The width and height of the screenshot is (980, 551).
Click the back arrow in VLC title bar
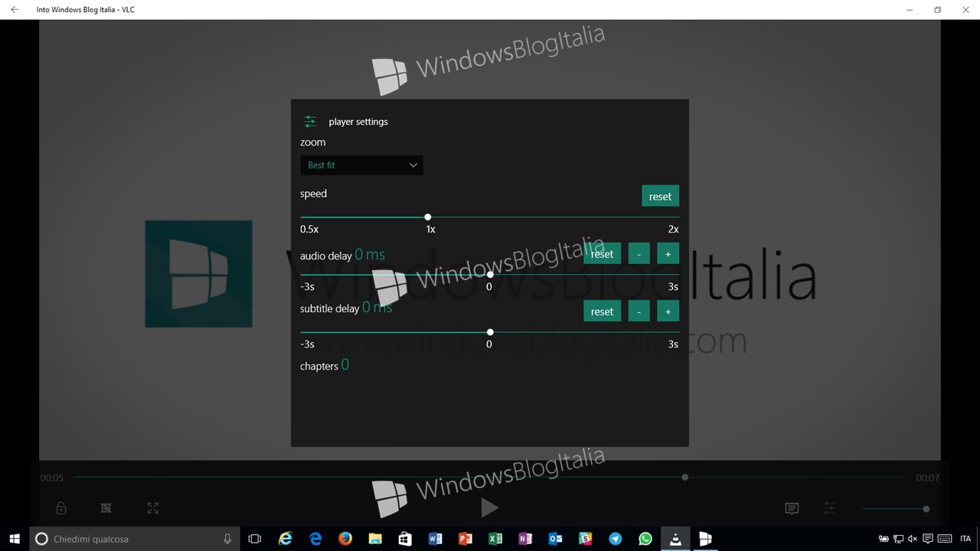pos(15,10)
